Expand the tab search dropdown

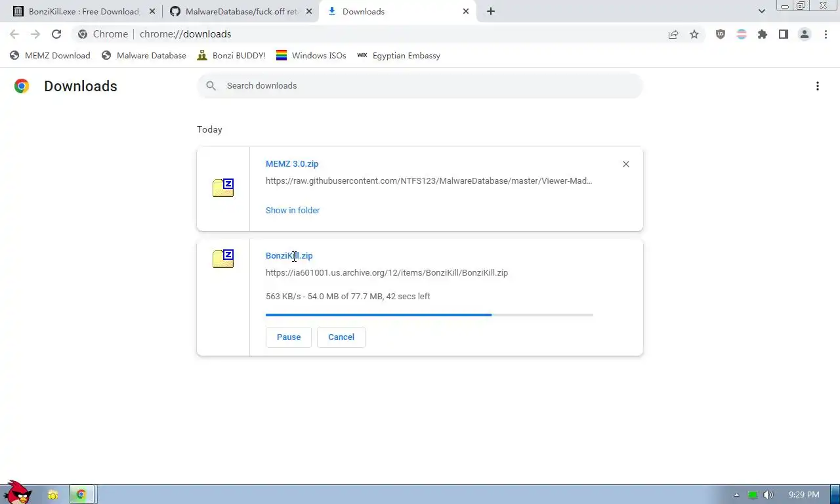point(762,11)
